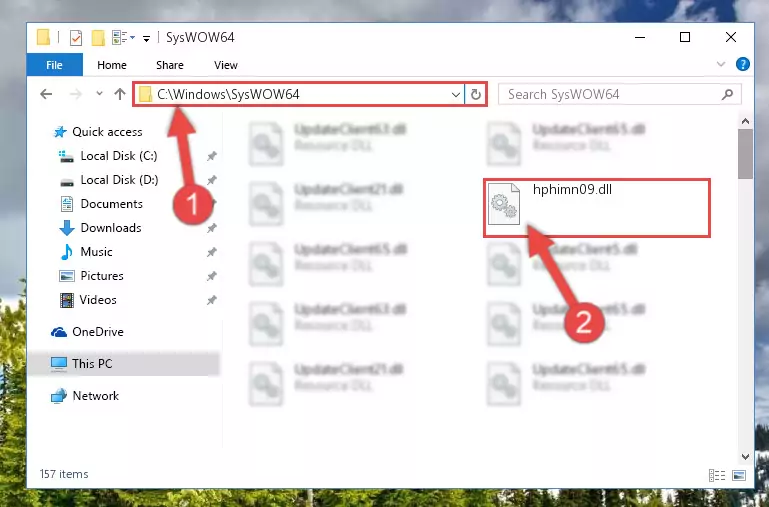The image size is (769, 507).
Task: Click the magnifier search icon
Action: pyautogui.click(x=728, y=94)
